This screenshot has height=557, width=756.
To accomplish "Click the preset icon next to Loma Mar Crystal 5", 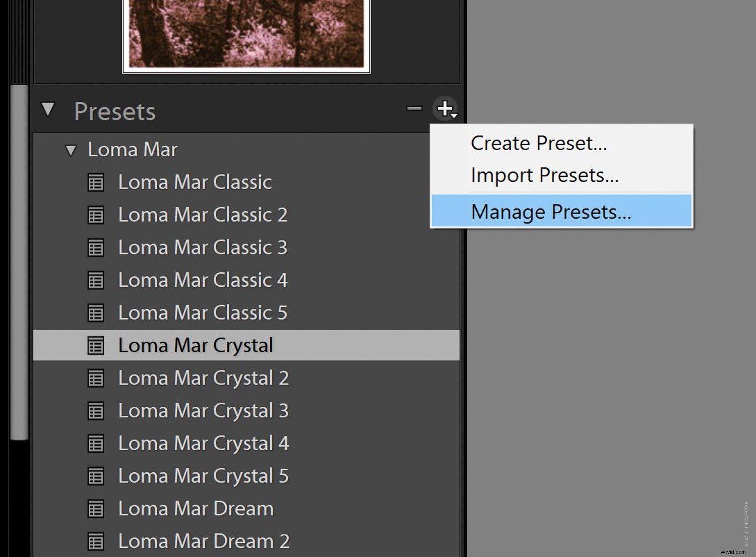I will click(x=96, y=475).
